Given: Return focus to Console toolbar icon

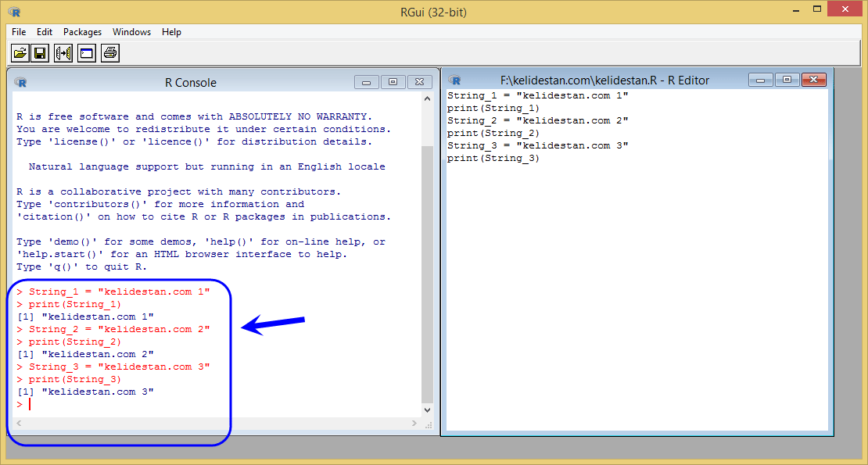Looking at the screenshot, I should [86, 53].
